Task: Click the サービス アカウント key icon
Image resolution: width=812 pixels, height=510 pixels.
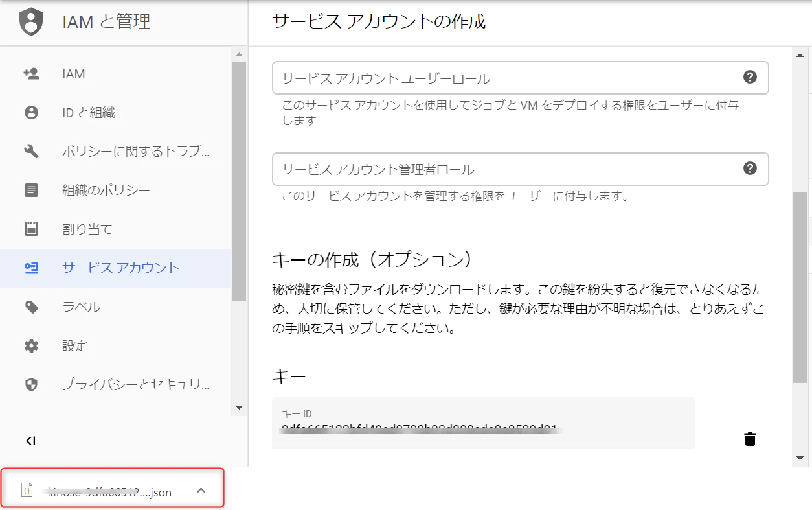Action: click(x=31, y=268)
